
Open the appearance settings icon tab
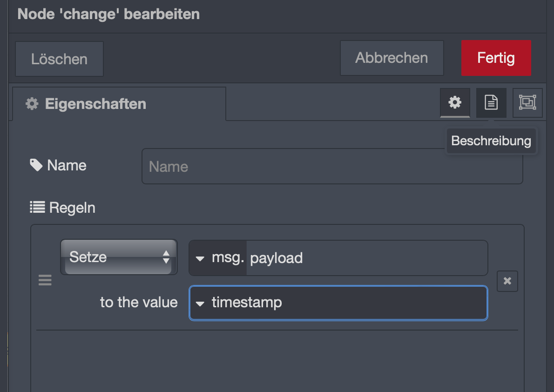(527, 103)
